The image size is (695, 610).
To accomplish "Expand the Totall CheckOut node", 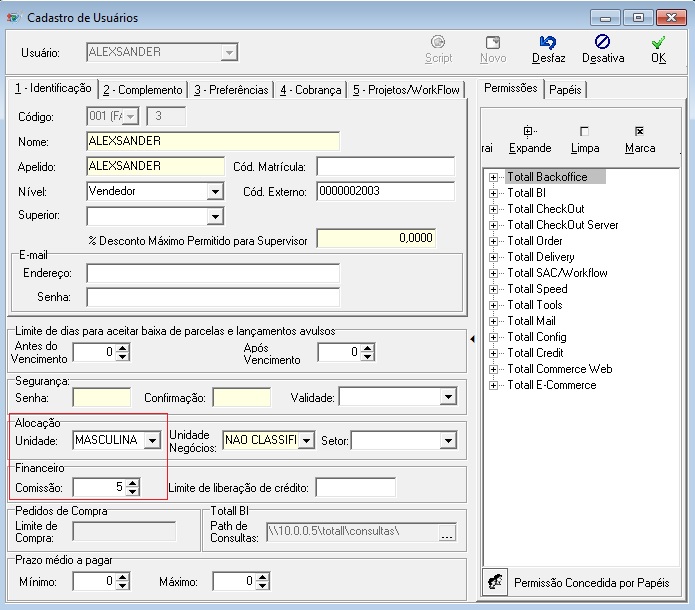I will tap(493, 209).
